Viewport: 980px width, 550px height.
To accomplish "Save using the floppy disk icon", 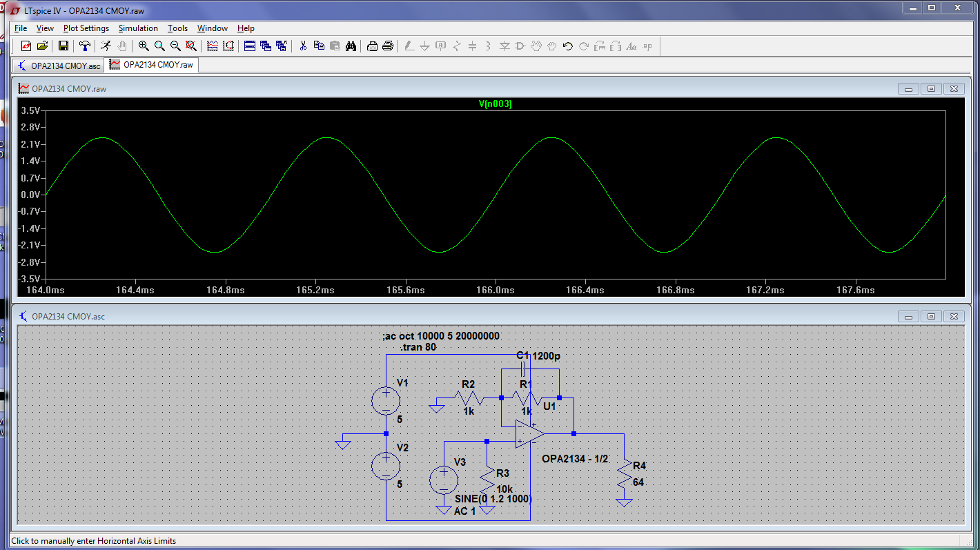I will click(x=63, y=46).
